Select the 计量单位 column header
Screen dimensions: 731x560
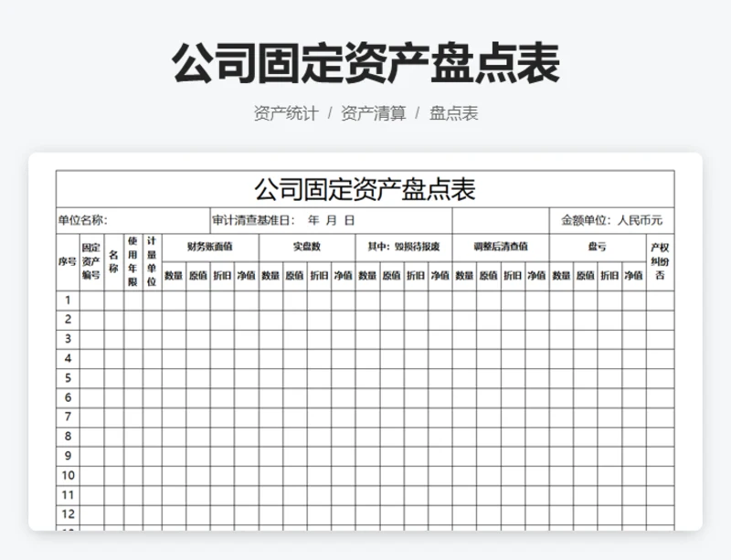point(152,262)
